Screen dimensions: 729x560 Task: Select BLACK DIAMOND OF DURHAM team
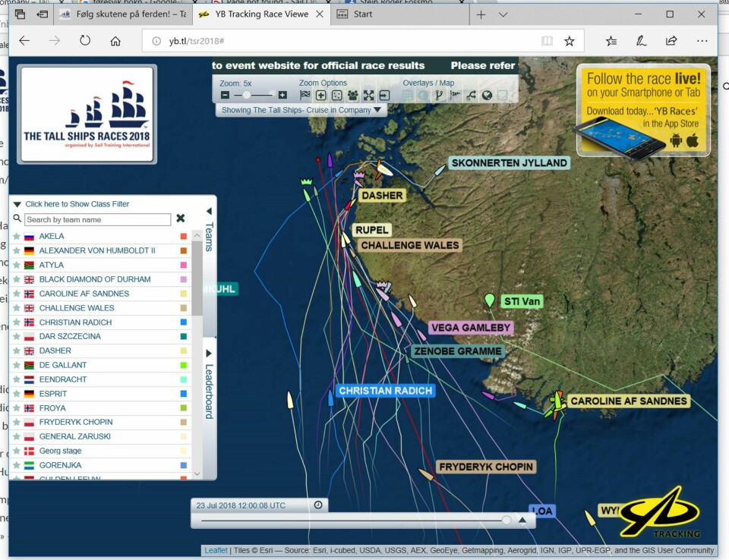(95, 279)
